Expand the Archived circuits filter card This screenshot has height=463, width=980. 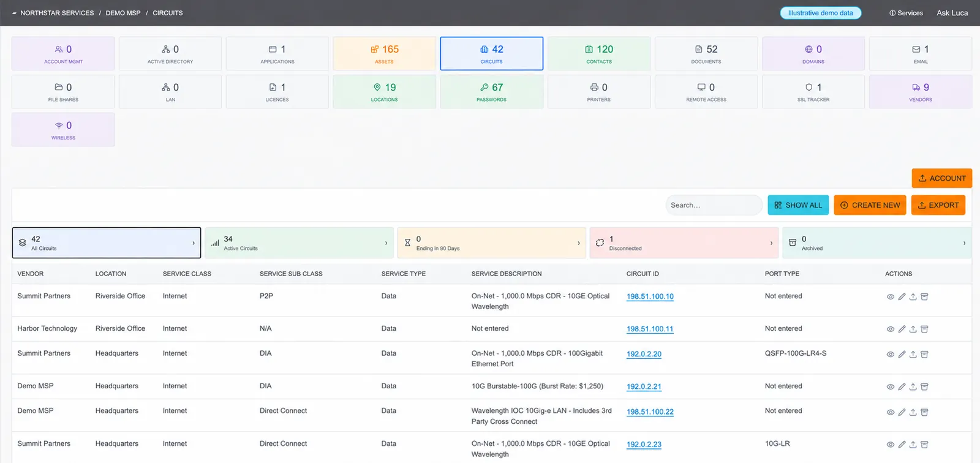coord(877,243)
